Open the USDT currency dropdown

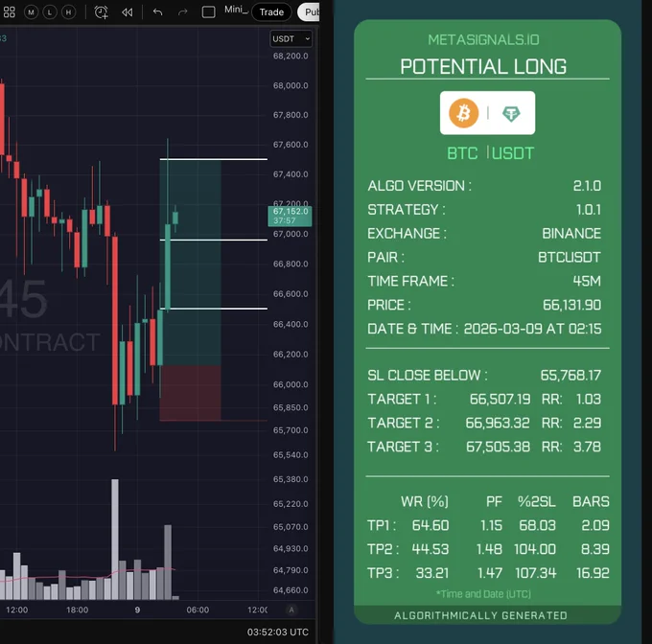291,38
